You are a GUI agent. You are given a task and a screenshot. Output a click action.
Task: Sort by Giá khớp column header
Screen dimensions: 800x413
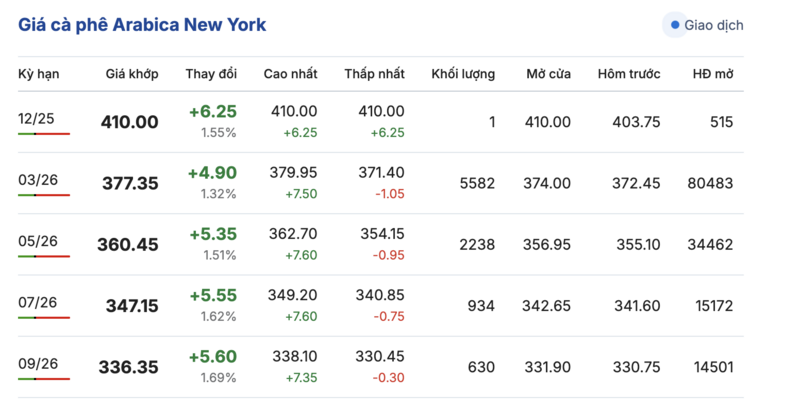coord(132,75)
